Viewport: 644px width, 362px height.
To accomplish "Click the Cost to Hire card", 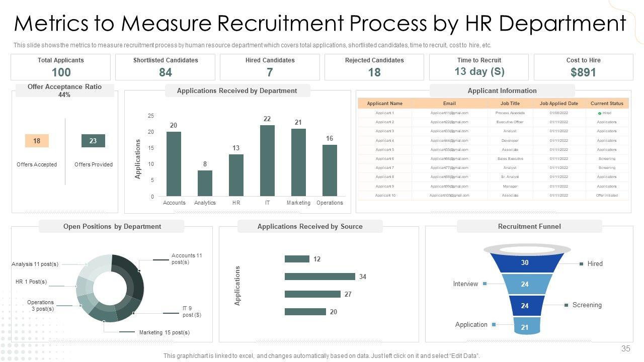I will [584, 67].
